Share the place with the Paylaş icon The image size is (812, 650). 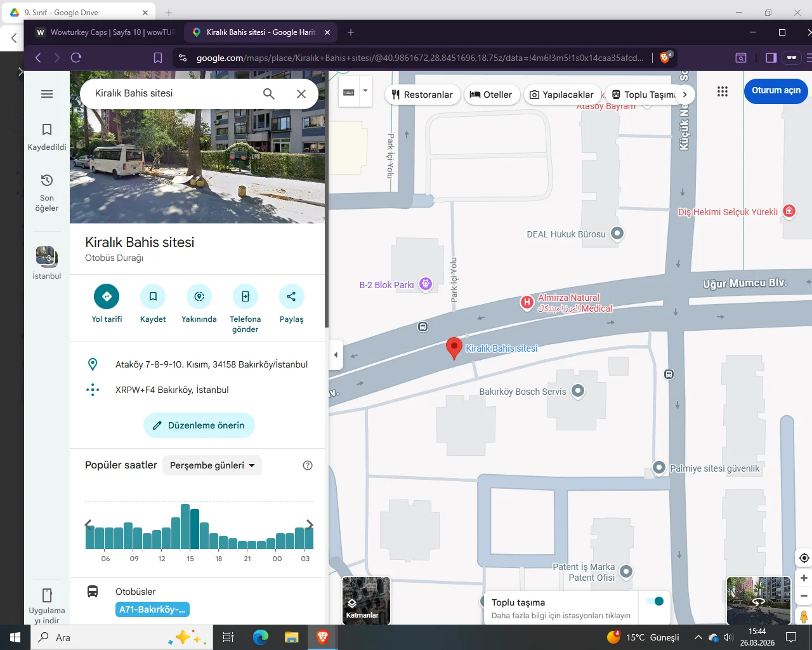(291, 296)
